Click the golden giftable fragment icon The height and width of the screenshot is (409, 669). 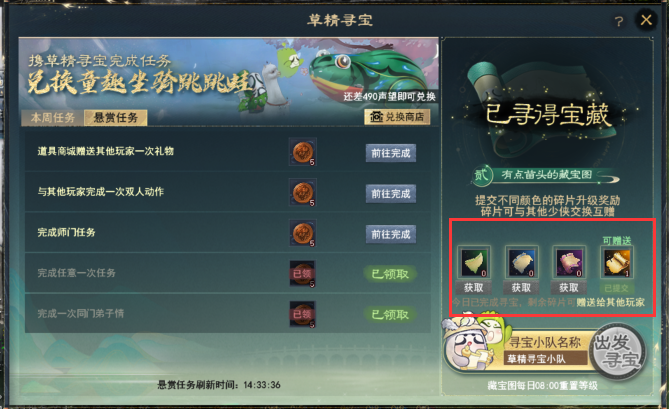pyautogui.click(x=617, y=262)
